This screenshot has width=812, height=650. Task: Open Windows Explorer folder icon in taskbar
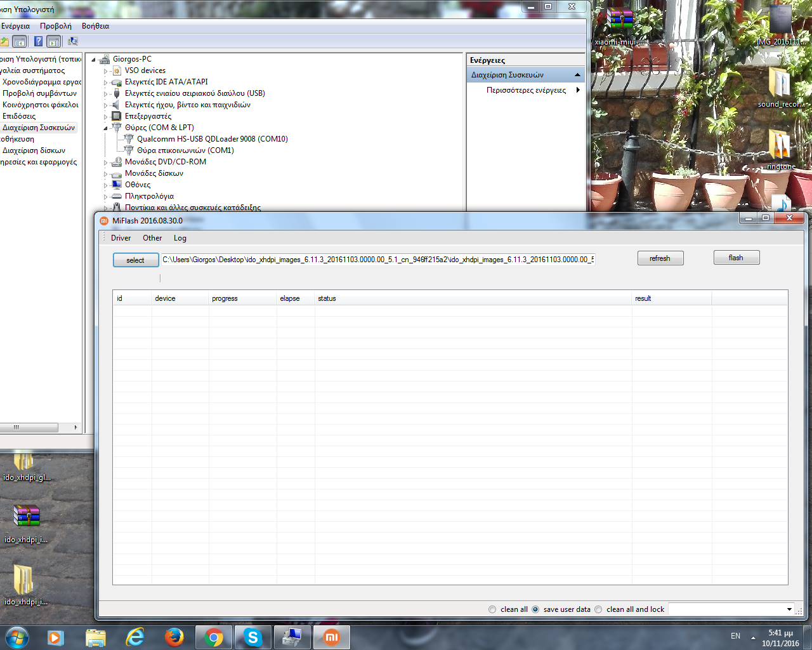(x=95, y=637)
